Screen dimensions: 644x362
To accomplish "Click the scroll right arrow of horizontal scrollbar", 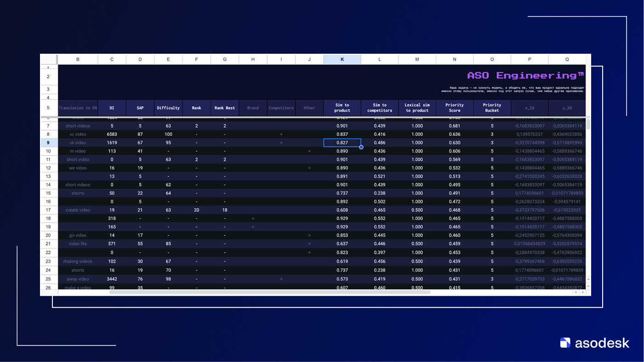I will [582, 292].
